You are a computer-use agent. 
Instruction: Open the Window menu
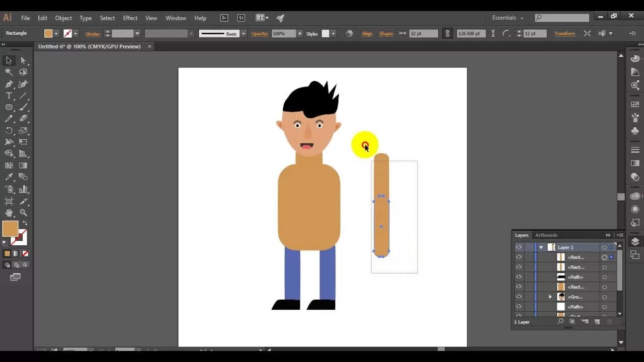(x=176, y=18)
